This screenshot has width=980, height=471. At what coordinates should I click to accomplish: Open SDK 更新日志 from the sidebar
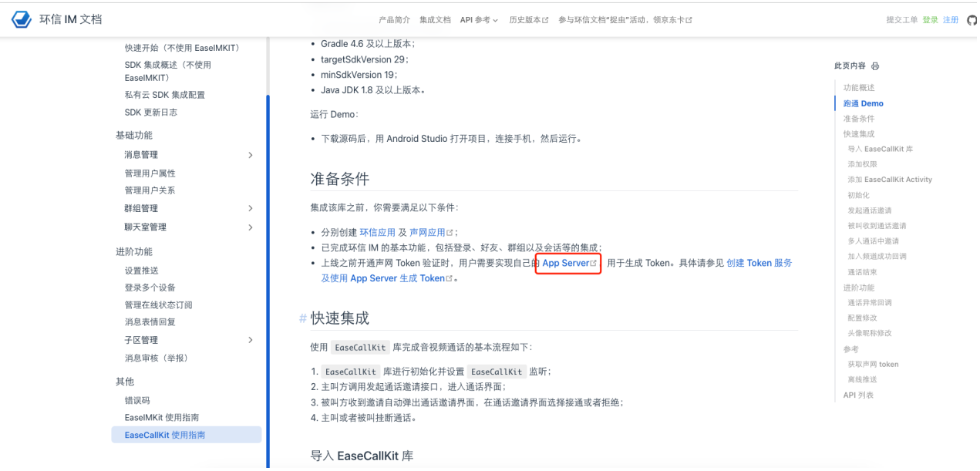[x=151, y=113]
